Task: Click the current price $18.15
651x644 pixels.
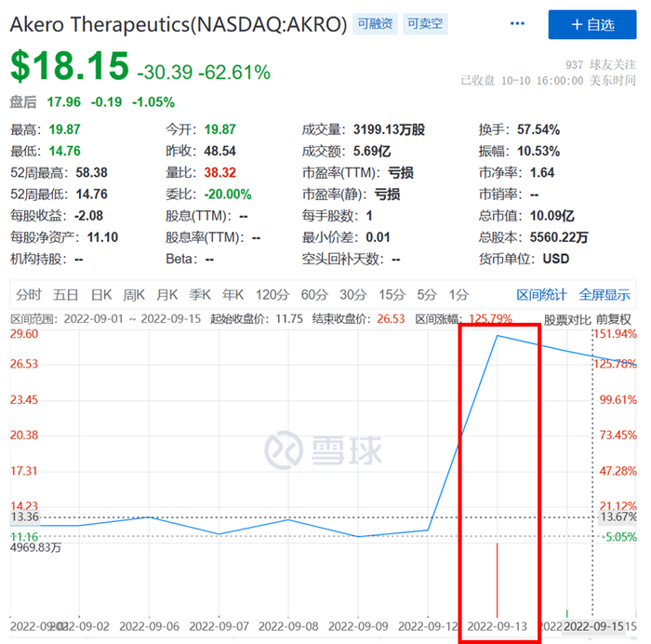Action: 70,65
